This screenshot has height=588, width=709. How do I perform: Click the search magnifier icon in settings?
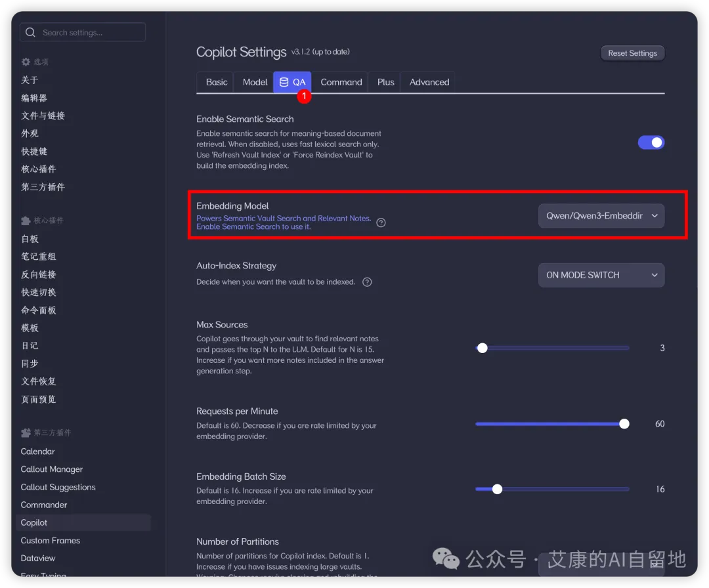click(30, 32)
